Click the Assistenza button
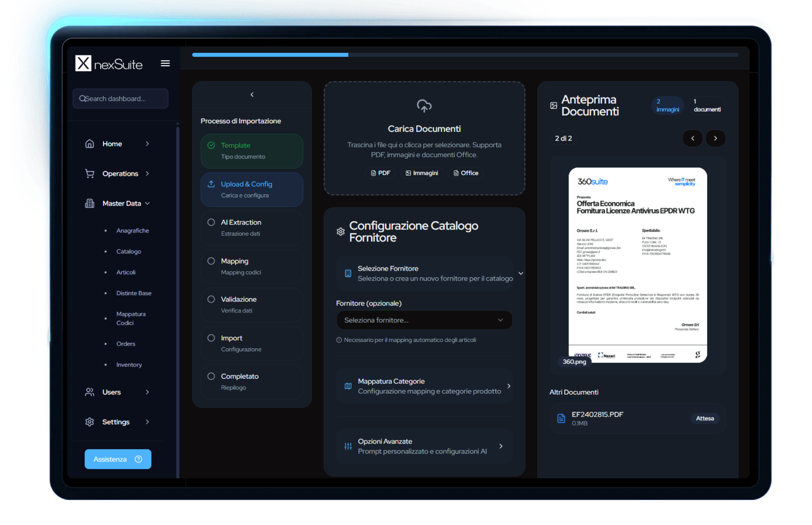Screen dimensions: 812x525 (x=118, y=459)
